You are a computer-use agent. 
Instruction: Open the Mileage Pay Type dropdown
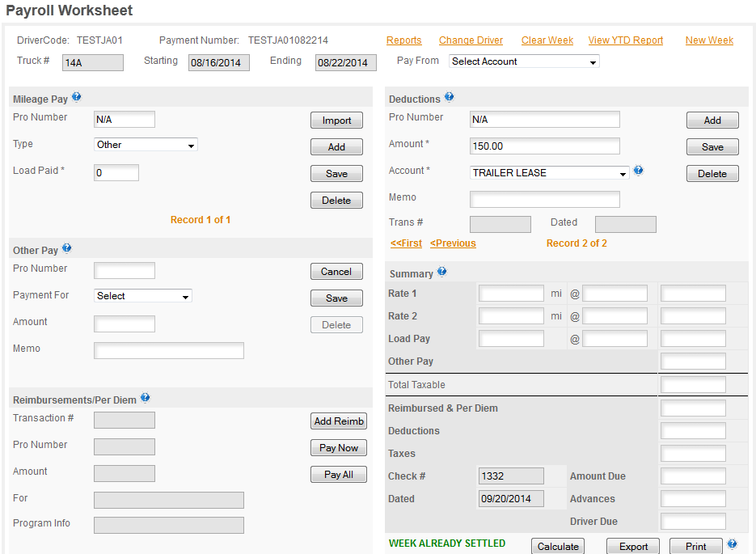pos(146,145)
